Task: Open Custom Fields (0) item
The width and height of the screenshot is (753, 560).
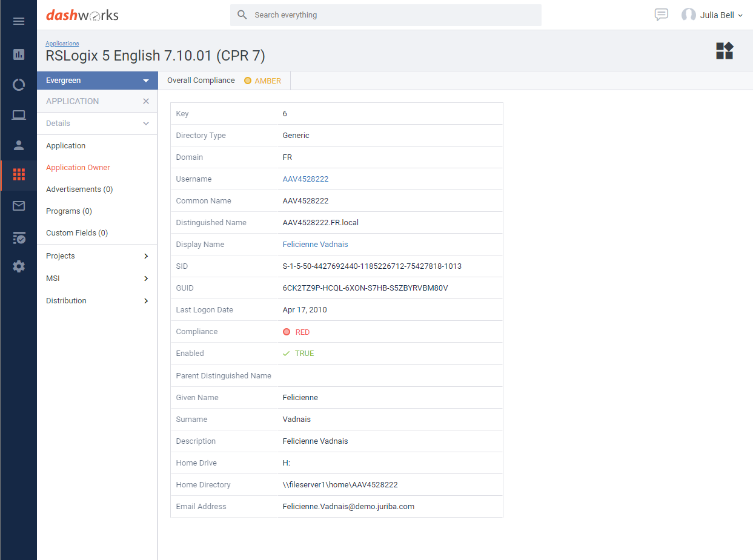Action: point(77,233)
